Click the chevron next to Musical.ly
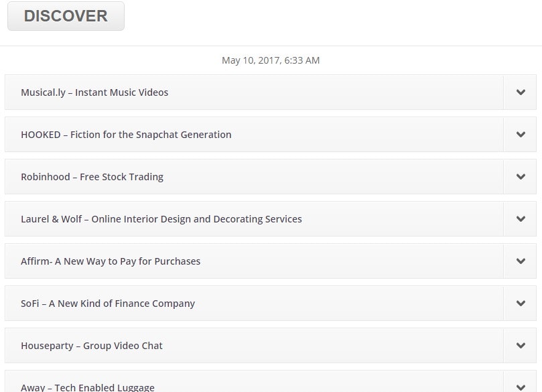This screenshot has height=392, width=542. tap(521, 92)
